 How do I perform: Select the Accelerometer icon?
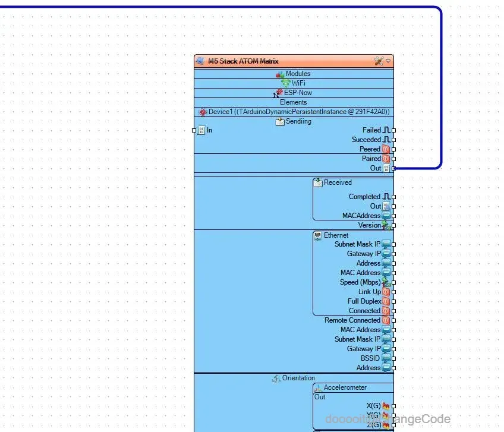click(318, 388)
